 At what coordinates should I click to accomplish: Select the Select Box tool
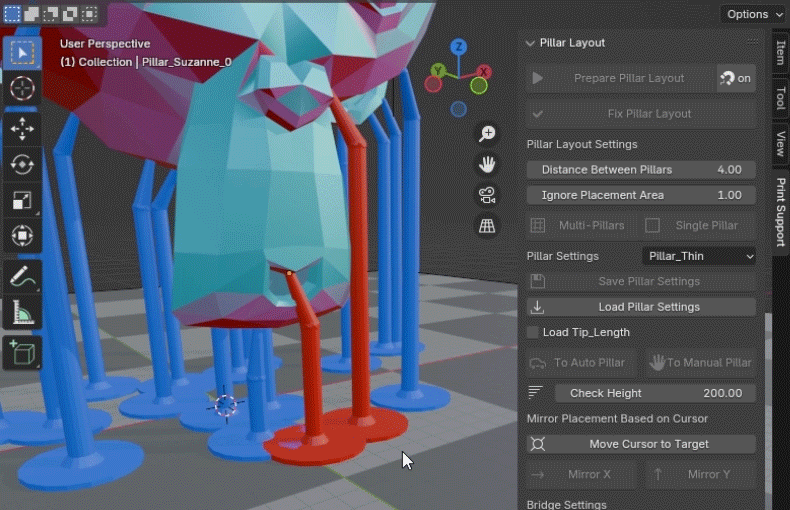[x=22, y=53]
